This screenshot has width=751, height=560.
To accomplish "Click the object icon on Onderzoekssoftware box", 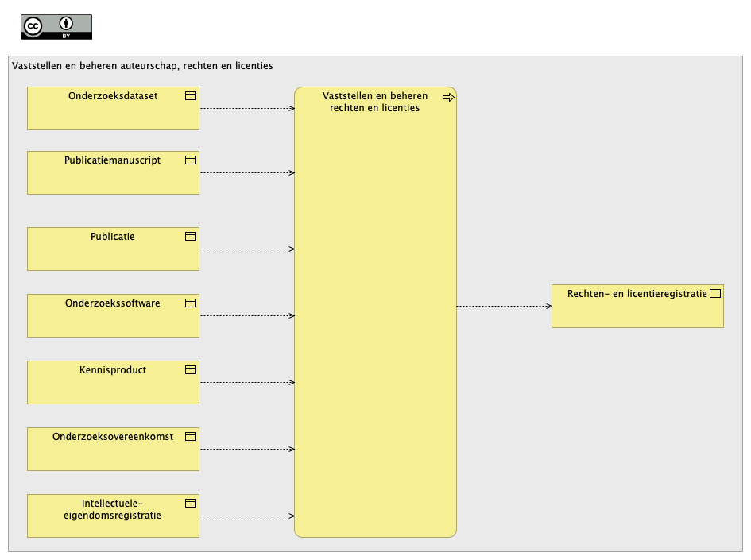I will click(191, 303).
